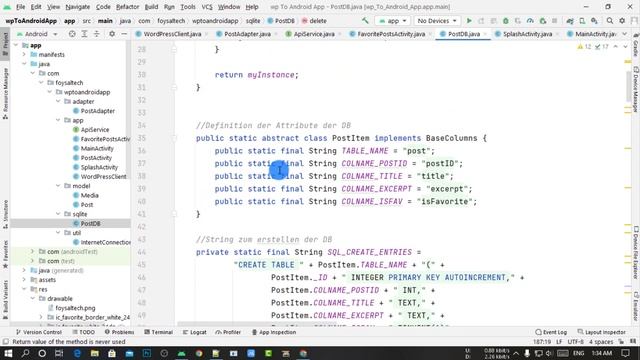Open IDE settings gear in toolbar

tap(622, 20)
